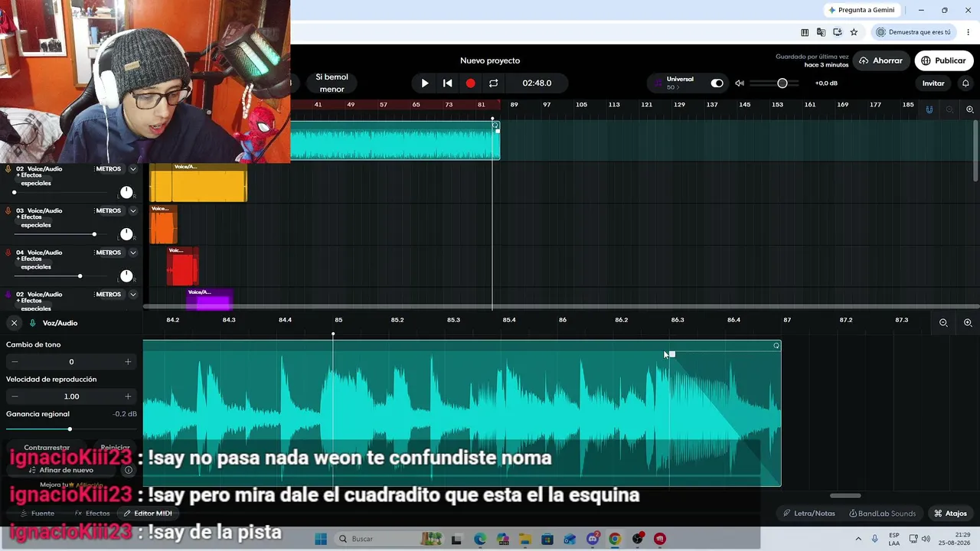Viewport: 980px width, 551px height.
Task: Zoom in the main track timeline
Action: 969,109
